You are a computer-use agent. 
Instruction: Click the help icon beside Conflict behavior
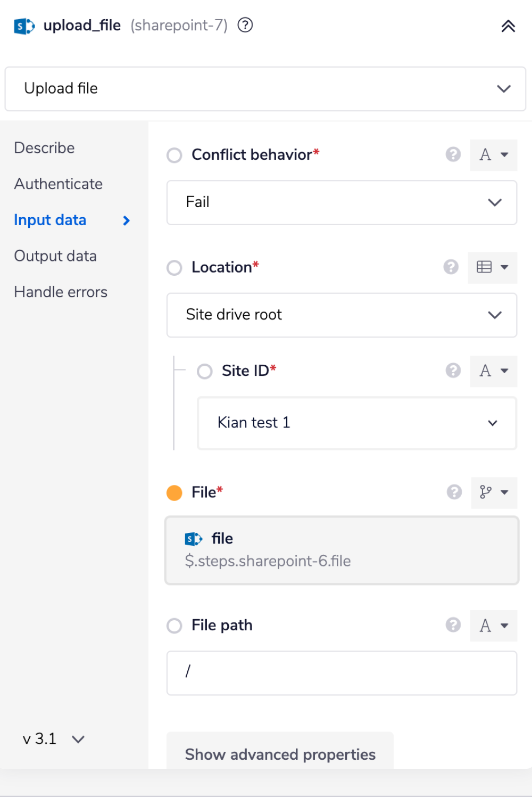(x=453, y=155)
